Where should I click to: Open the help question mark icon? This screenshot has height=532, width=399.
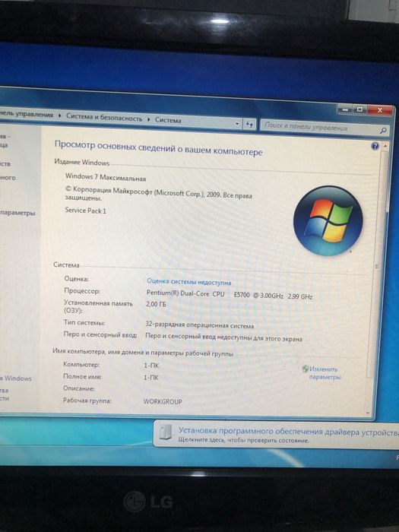(375, 146)
